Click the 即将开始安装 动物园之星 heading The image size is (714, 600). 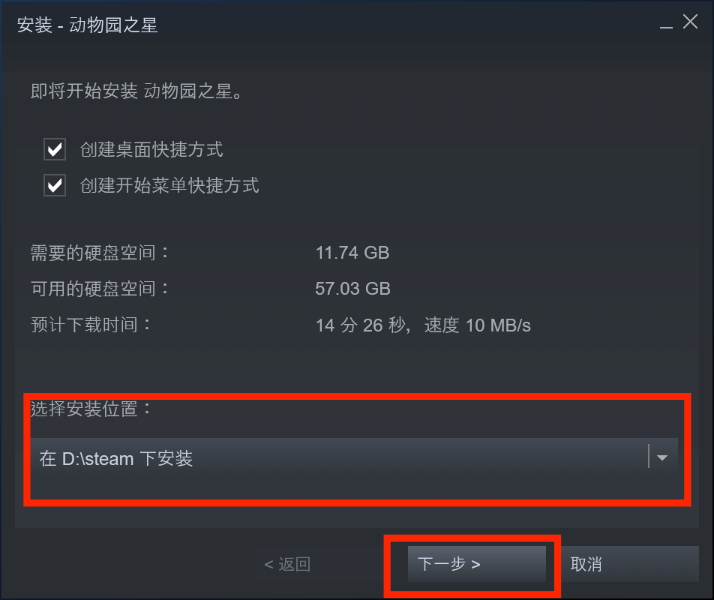137,91
